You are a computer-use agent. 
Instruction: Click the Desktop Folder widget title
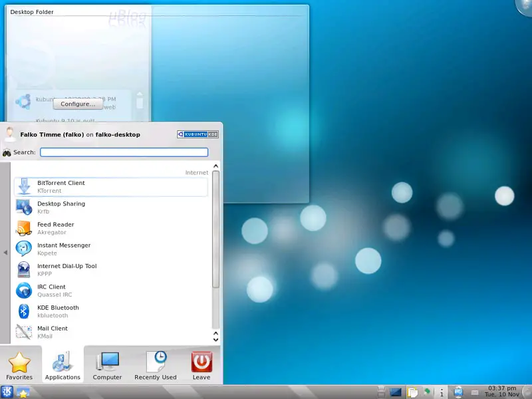[x=32, y=12]
